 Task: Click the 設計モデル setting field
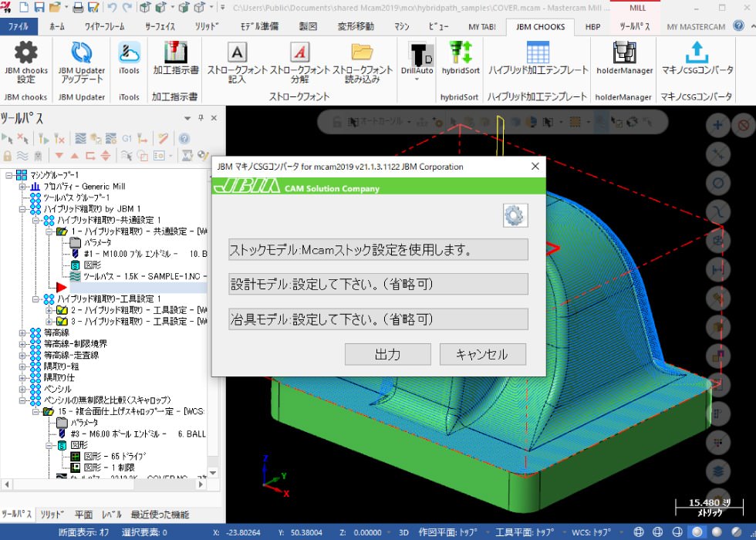click(378, 284)
